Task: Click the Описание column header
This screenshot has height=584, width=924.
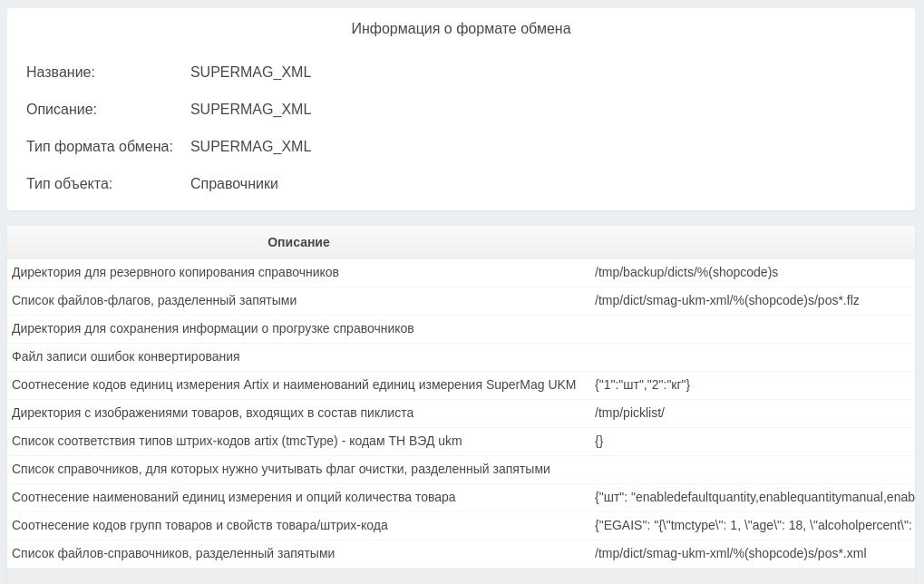Action: click(298, 242)
